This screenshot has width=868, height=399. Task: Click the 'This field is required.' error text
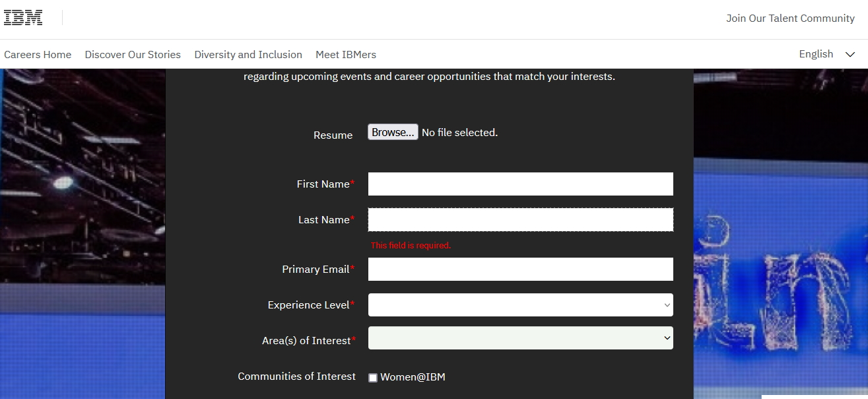[x=411, y=245]
